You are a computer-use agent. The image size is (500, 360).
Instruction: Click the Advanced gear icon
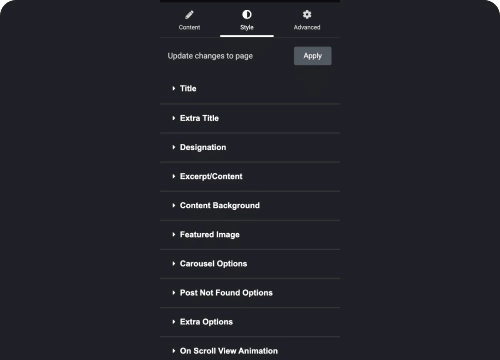pyautogui.click(x=307, y=14)
